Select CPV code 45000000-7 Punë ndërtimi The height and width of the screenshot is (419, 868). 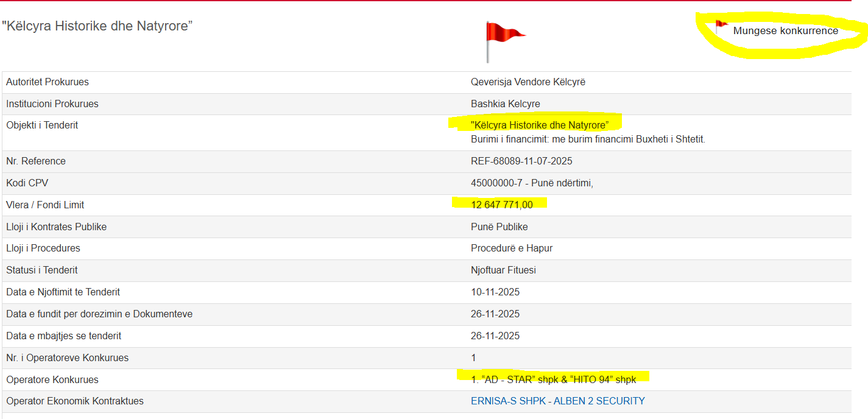pyautogui.click(x=531, y=183)
